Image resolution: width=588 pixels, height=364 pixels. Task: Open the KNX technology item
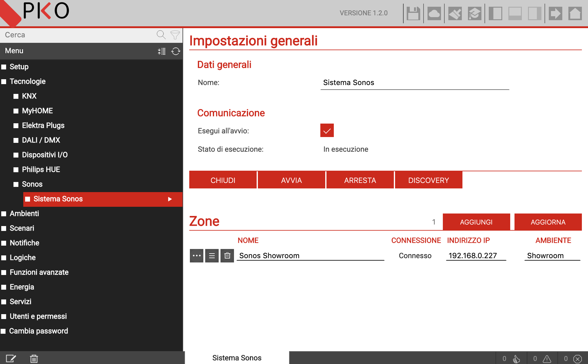(x=29, y=96)
